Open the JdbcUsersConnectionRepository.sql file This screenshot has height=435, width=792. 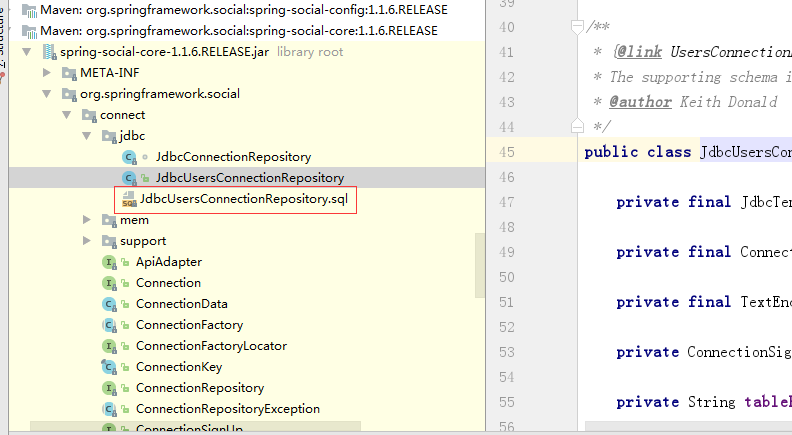244,199
